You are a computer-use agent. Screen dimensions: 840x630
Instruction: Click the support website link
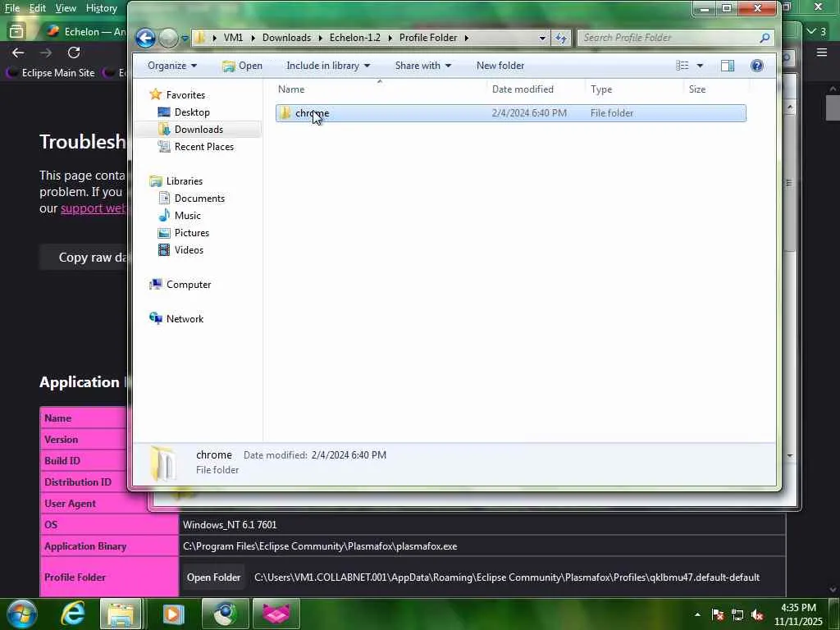pyautogui.click(x=94, y=208)
